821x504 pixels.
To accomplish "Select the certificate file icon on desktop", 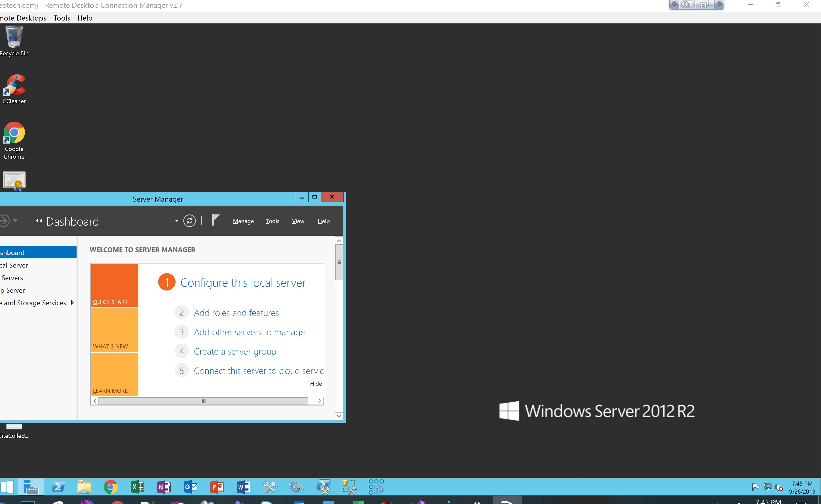I will (x=14, y=181).
